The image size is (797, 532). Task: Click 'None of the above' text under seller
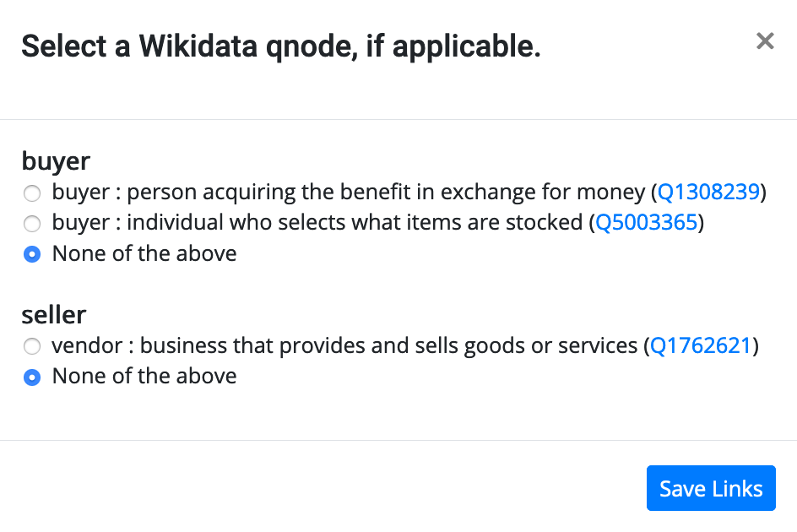[x=144, y=376]
